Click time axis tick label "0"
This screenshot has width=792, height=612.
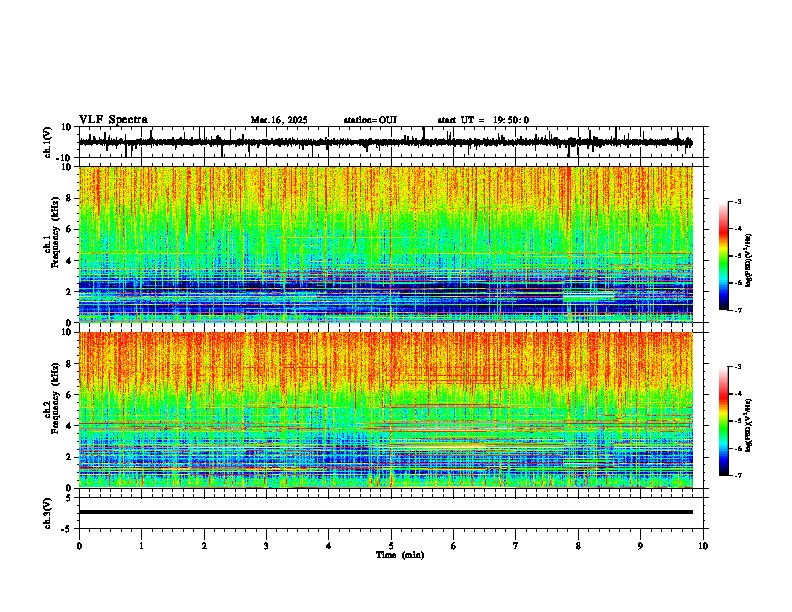[79, 546]
